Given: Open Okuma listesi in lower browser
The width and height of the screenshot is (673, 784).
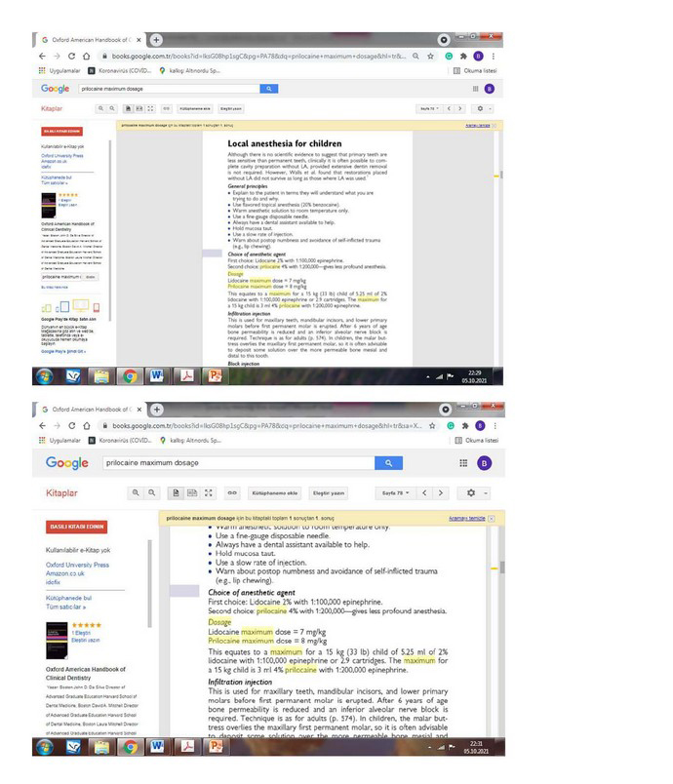Looking at the screenshot, I should 477,441.
